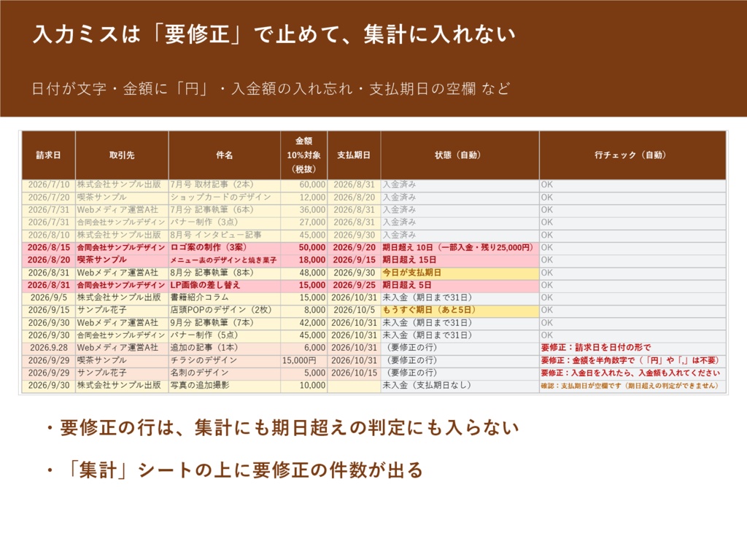The image size is (747, 560).
Task: Click the amount cell 18,000
Action: point(304,260)
